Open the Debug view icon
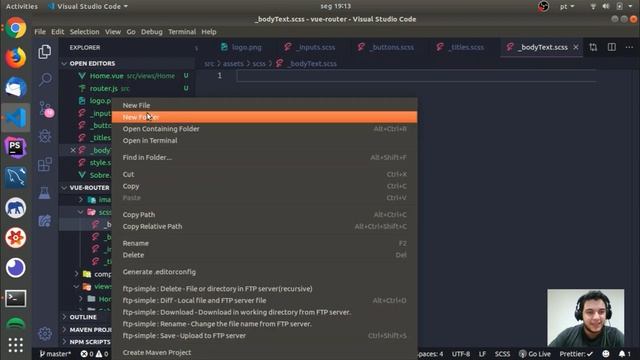 coord(45,136)
